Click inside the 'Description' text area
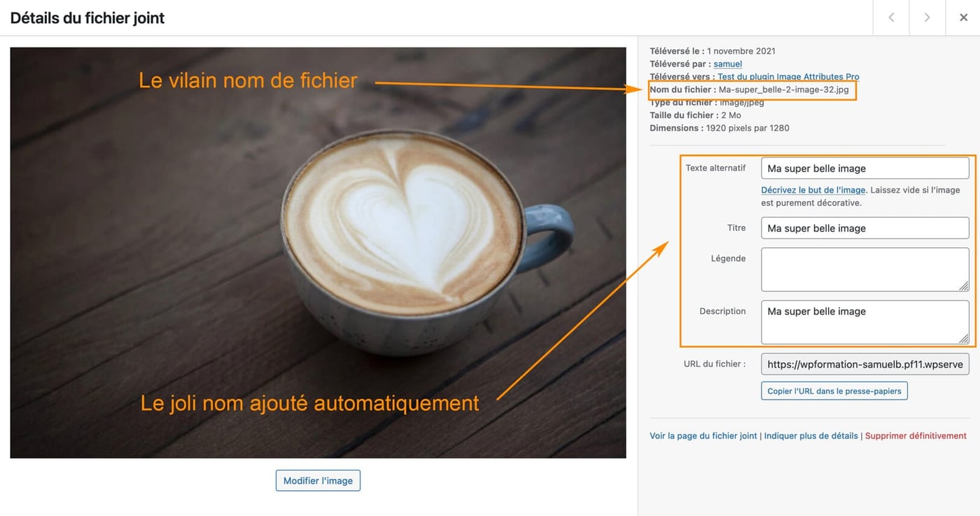Viewport: 980px width, 516px height. click(864, 322)
